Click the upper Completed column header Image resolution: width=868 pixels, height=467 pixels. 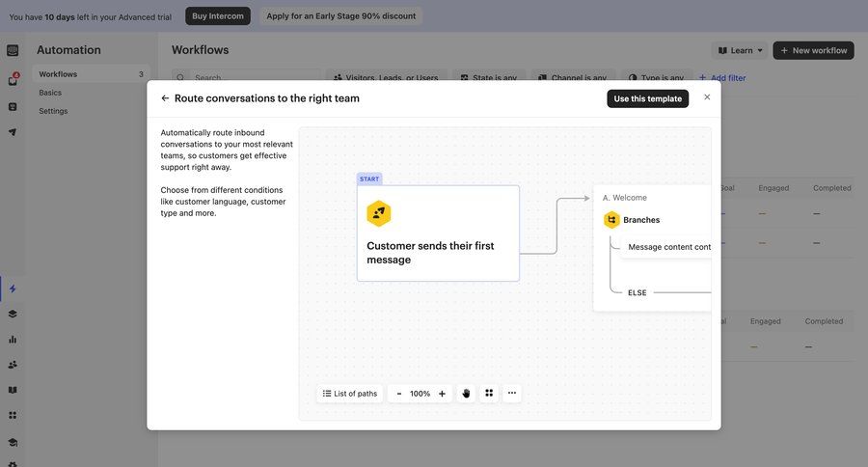[x=832, y=188]
